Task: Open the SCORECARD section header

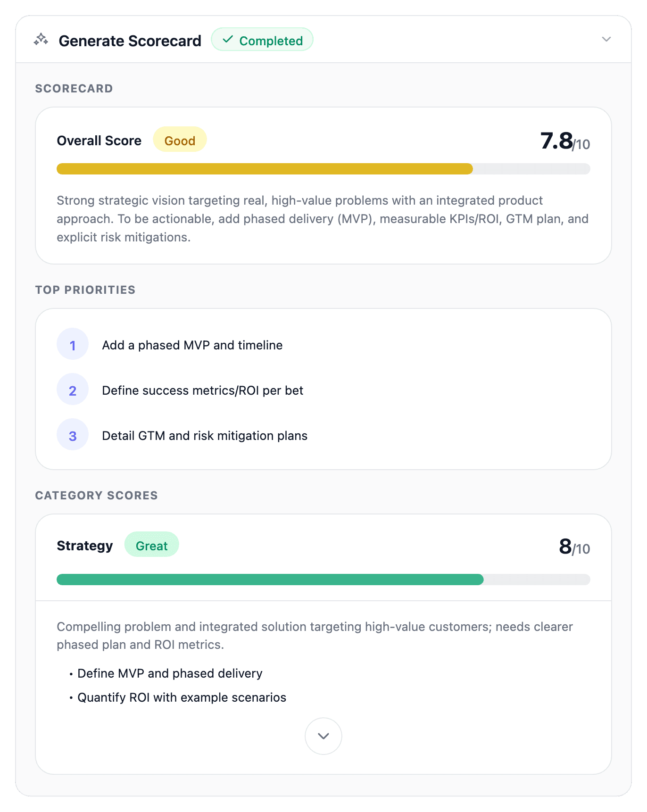Action: pyautogui.click(x=74, y=88)
